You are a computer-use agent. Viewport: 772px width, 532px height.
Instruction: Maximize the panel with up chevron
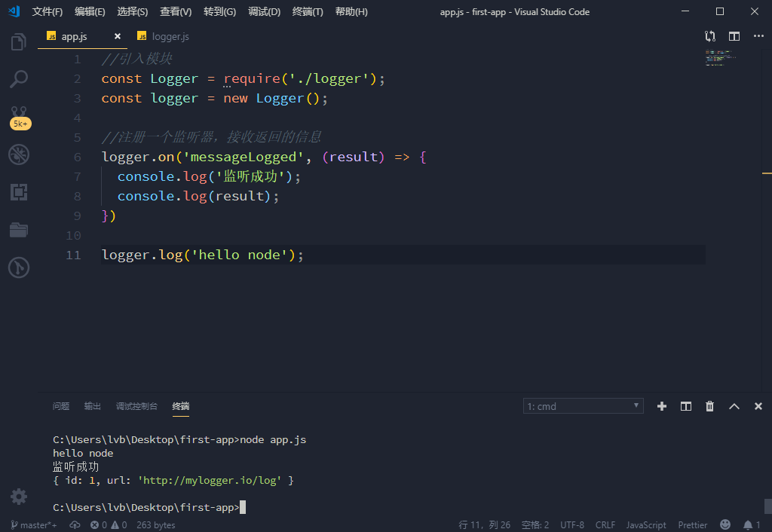click(734, 406)
